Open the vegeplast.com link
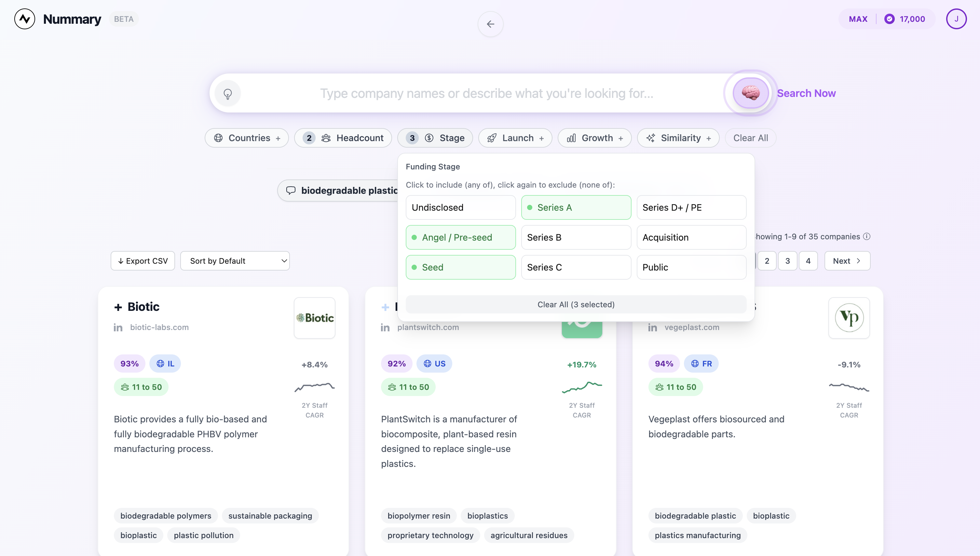Viewport: 980px width, 556px height. 691,327
